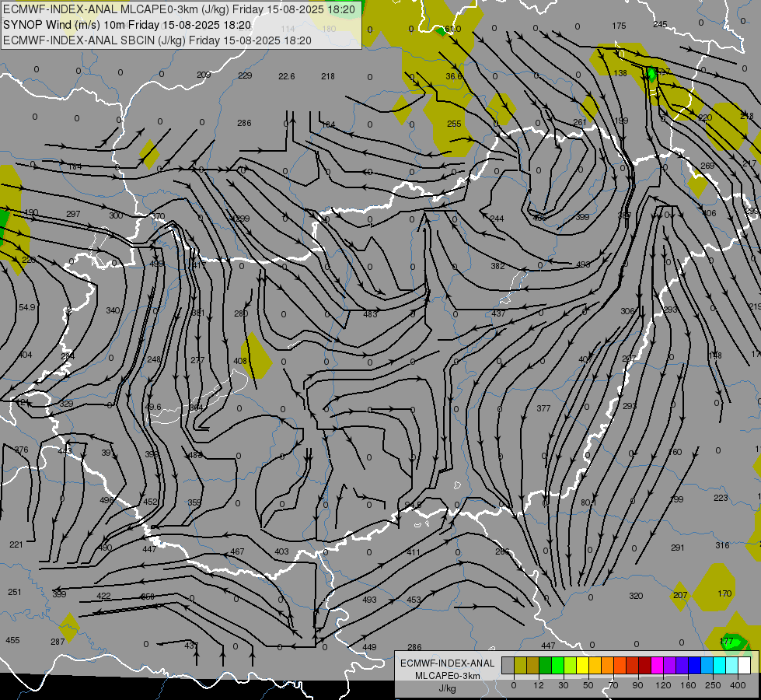Click legend tick label 12

[x=538, y=685]
